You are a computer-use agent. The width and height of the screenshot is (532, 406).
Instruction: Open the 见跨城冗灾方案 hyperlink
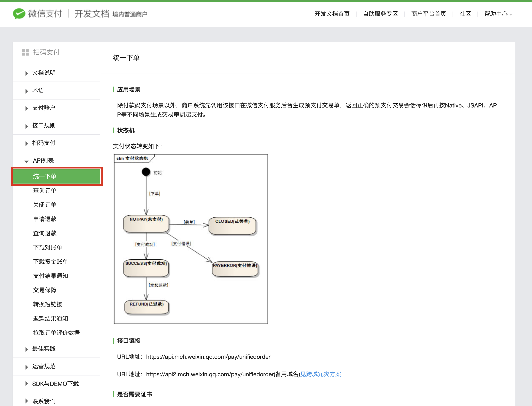(x=321, y=374)
